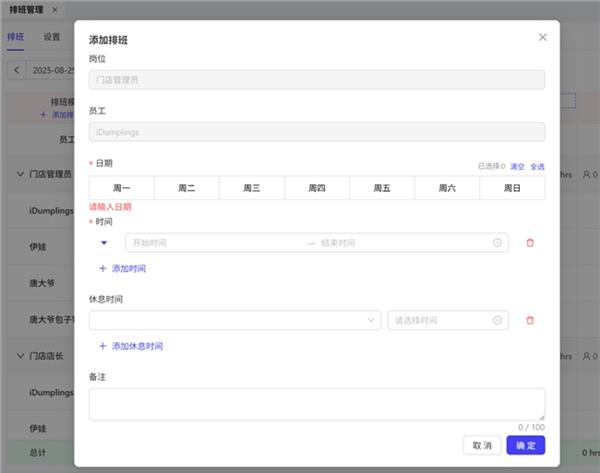Switch to the 设置 tab
This screenshot has width=600, height=473.
point(52,37)
